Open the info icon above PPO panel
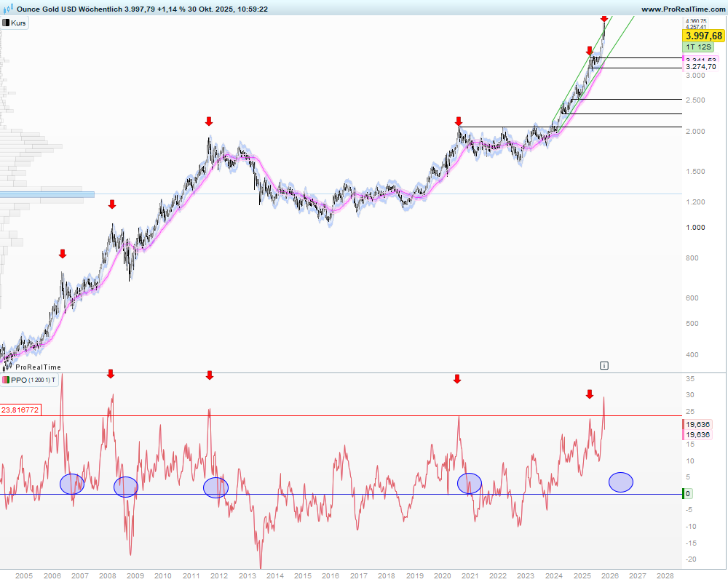728x582 pixels. 604,365
